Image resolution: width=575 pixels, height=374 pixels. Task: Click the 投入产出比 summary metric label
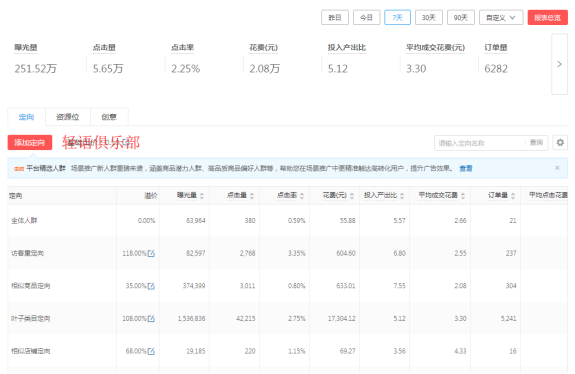coord(347,48)
